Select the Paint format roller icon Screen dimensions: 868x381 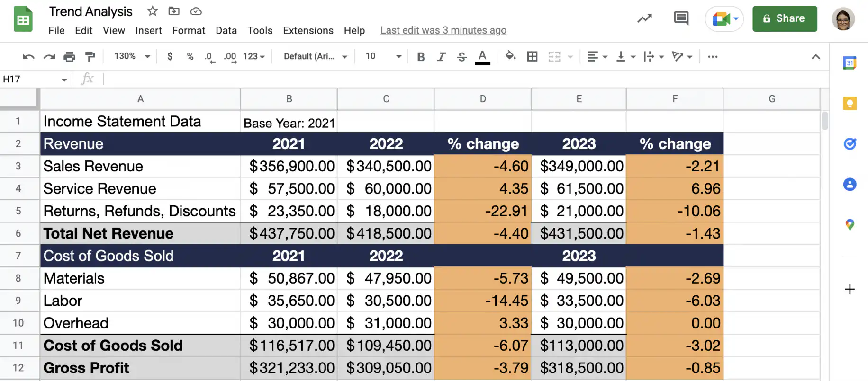[x=90, y=57]
